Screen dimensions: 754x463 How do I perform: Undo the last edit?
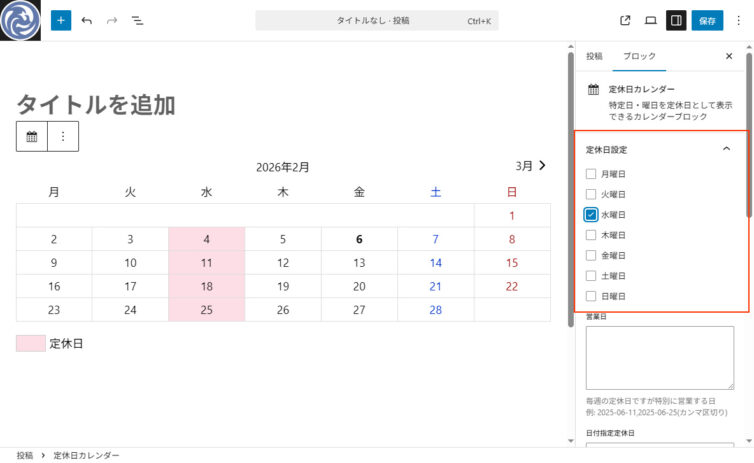tap(87, 20)
